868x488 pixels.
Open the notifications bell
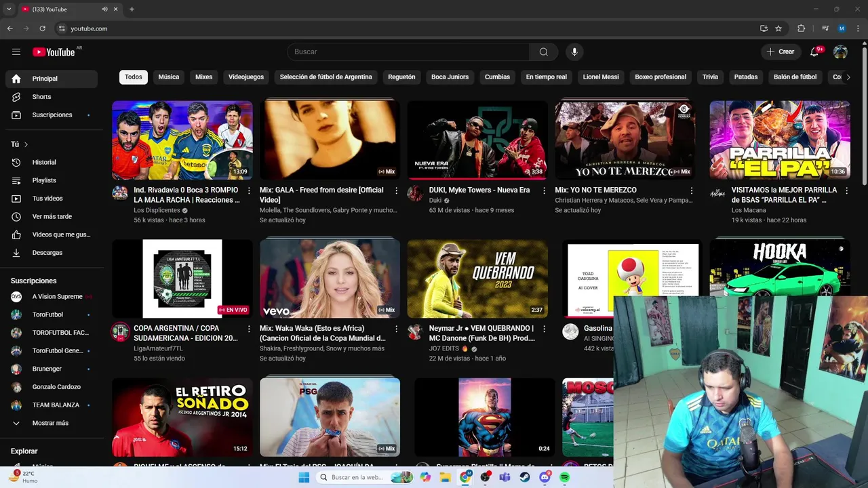[x=814, y=52]
